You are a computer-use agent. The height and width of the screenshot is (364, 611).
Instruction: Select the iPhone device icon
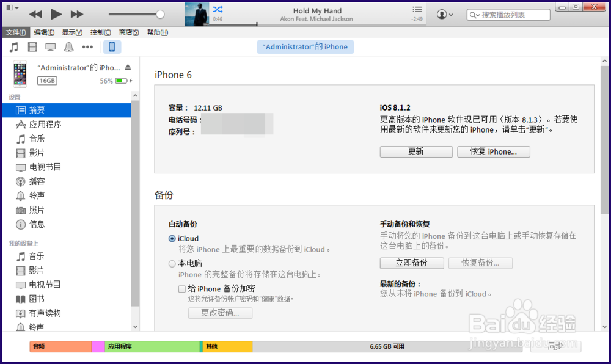click(112, 46)
